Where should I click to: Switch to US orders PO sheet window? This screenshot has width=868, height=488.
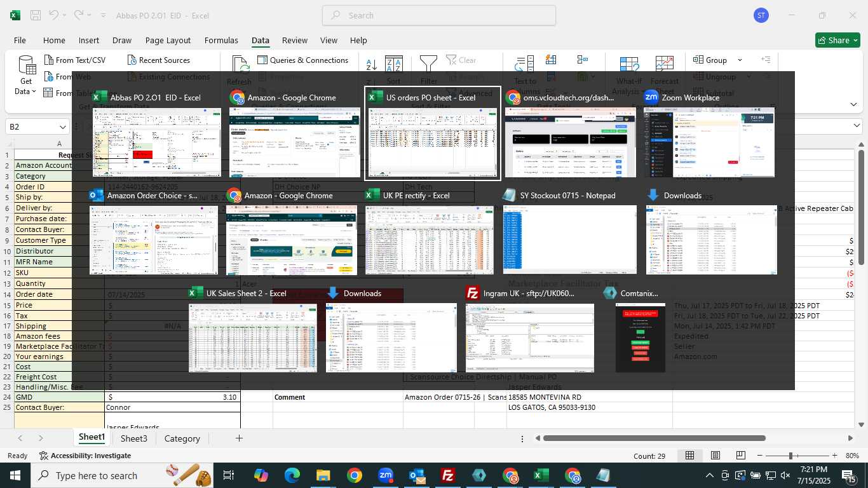coord(433,134)
